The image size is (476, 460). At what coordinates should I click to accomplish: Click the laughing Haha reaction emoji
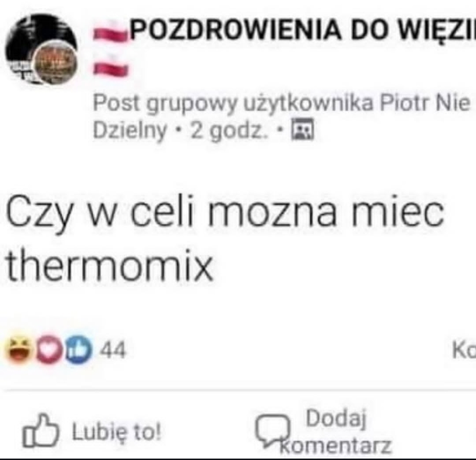click(x=18, y=350)
